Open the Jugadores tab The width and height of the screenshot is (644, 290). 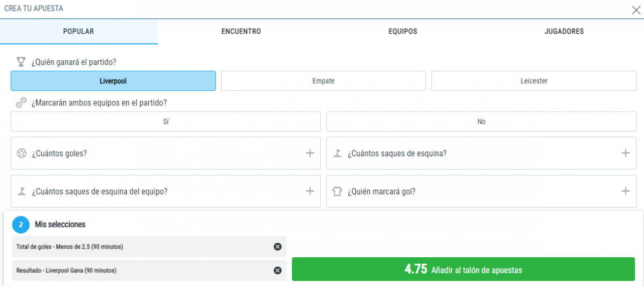(x=564, y=32)
